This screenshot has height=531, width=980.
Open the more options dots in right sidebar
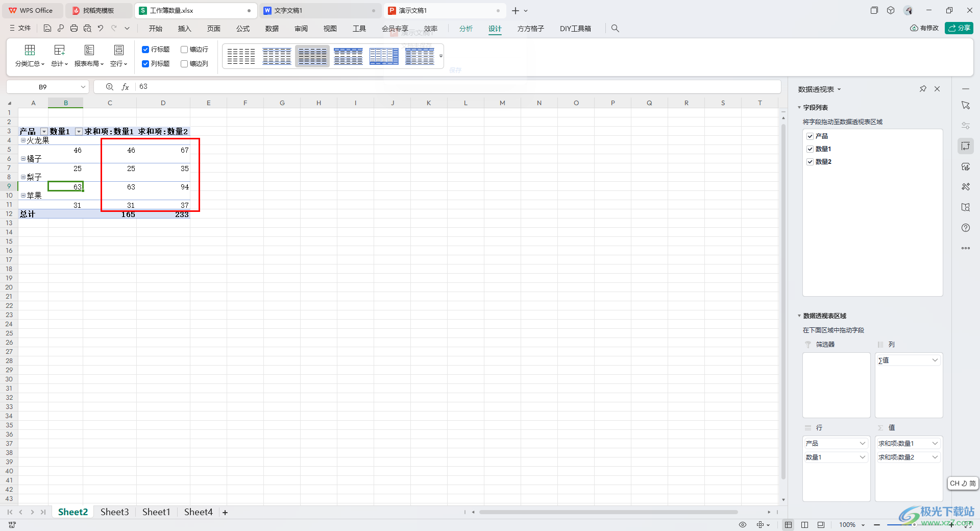point(966,248)
